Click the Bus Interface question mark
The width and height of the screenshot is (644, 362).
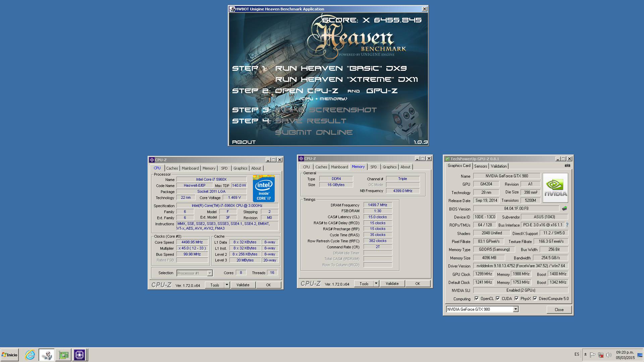tap(567, 225)
